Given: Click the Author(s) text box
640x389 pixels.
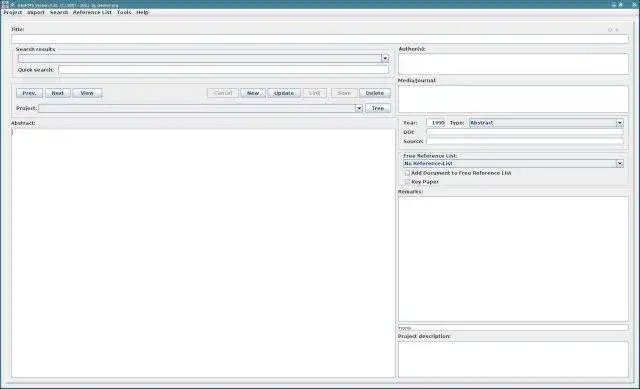Looking at the screenshot, I should coord(513,64).
